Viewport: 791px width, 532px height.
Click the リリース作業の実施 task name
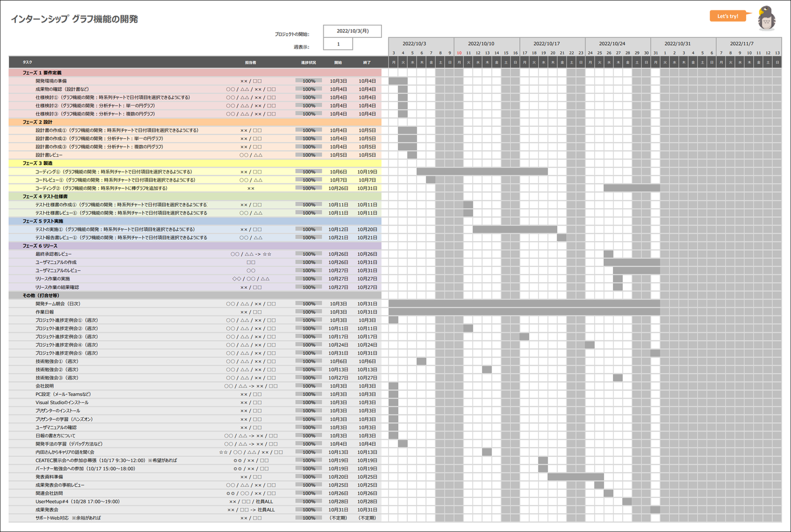pos(53,279)
